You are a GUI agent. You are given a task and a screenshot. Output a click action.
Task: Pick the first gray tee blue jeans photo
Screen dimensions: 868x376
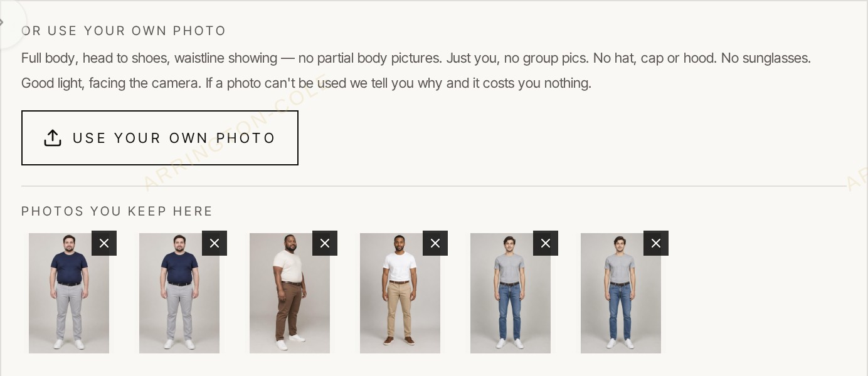pos(511,293)
